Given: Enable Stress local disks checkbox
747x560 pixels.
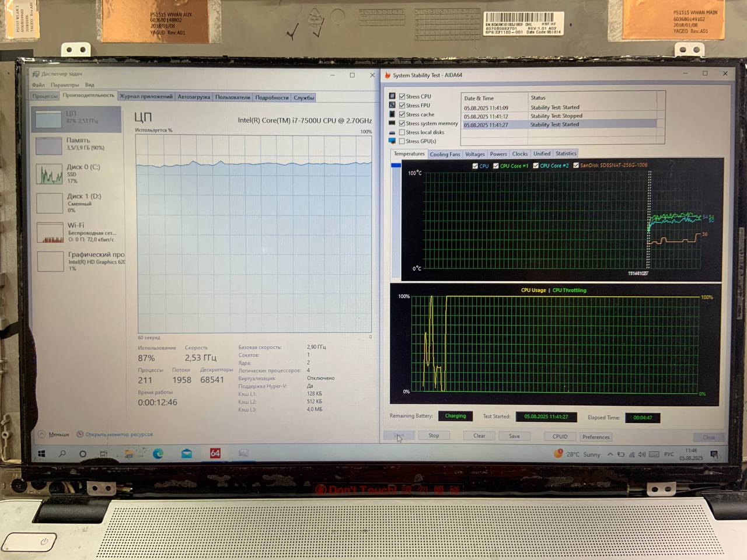Looking at the screenshot, I should [402, 132].
